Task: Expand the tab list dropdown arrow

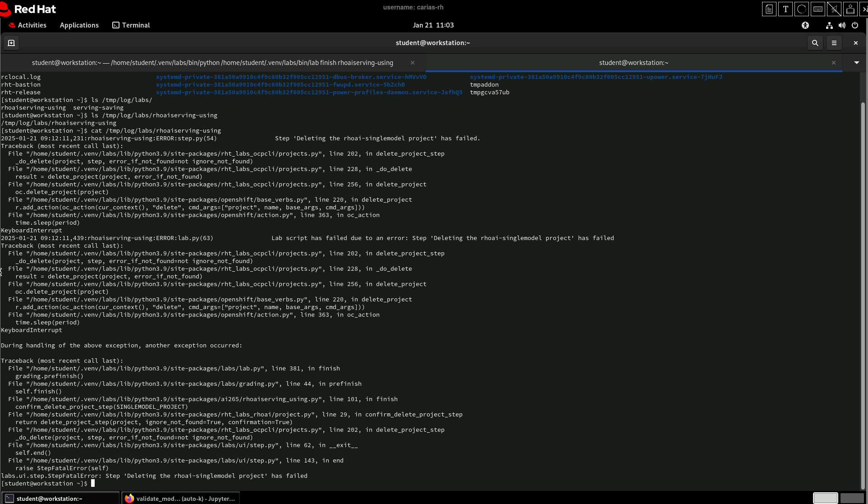Action: click(856, 63)
